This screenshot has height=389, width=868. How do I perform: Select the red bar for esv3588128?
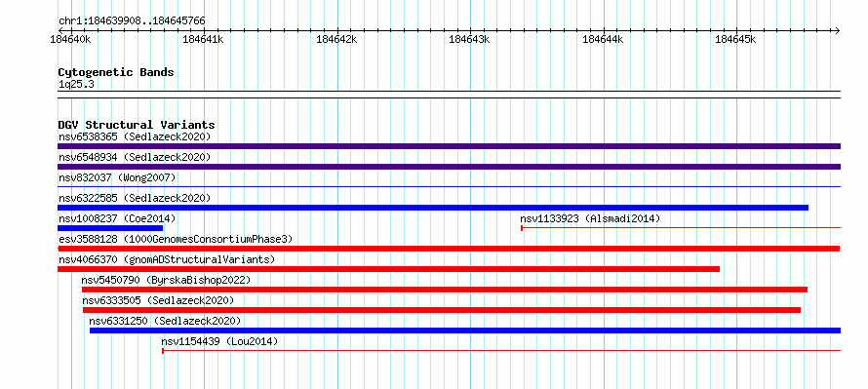[x=449, y=249]
